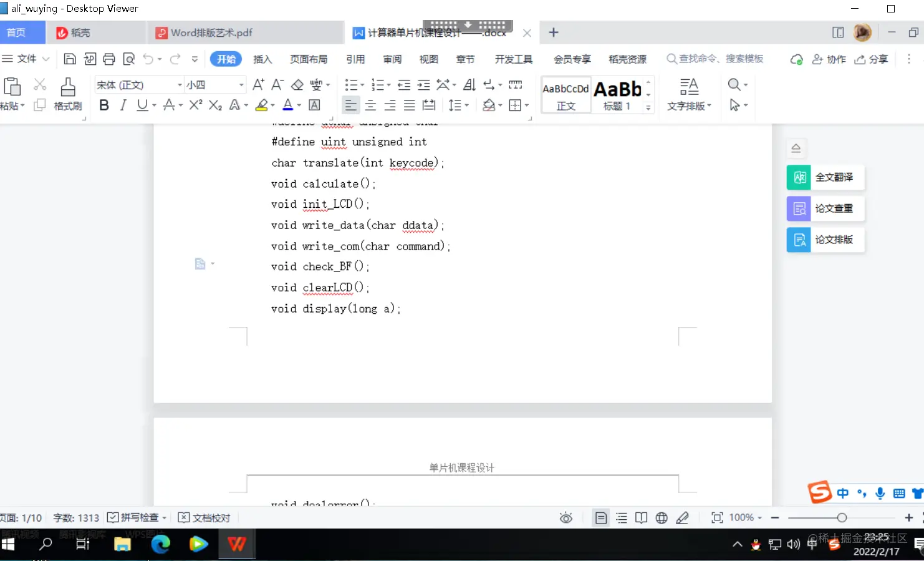Open the 插入 Insert tab

click(262, 59)
